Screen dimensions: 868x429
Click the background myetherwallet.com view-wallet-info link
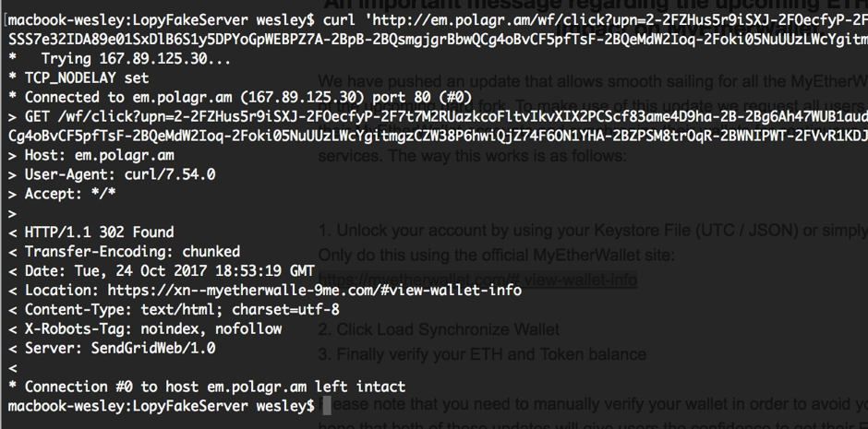tap(477, 280)
